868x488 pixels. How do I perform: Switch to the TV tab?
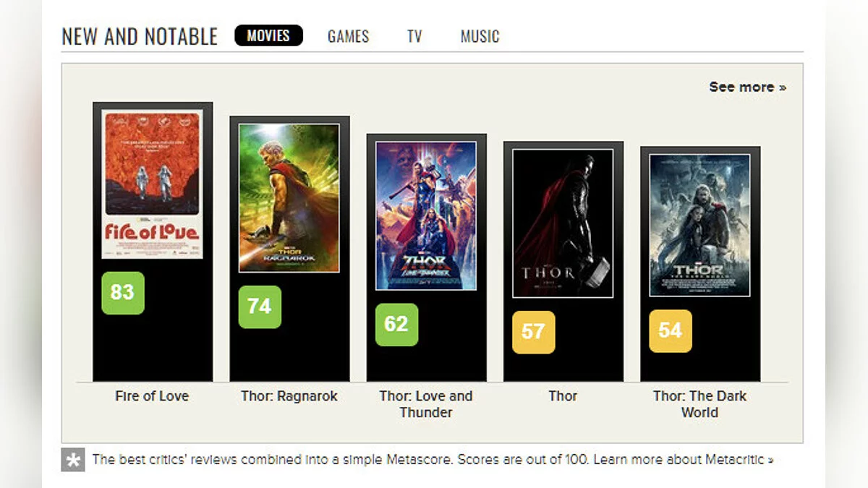[x=414, y=36]
